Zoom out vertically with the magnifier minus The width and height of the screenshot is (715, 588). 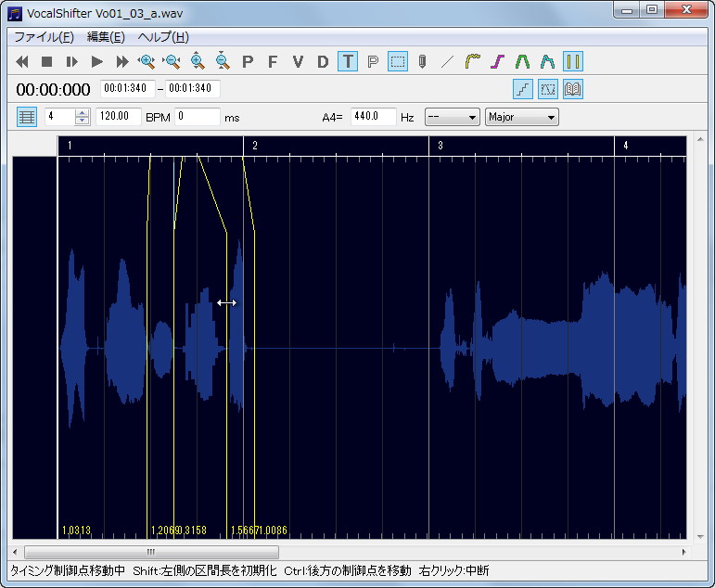(x=222, y=61)
